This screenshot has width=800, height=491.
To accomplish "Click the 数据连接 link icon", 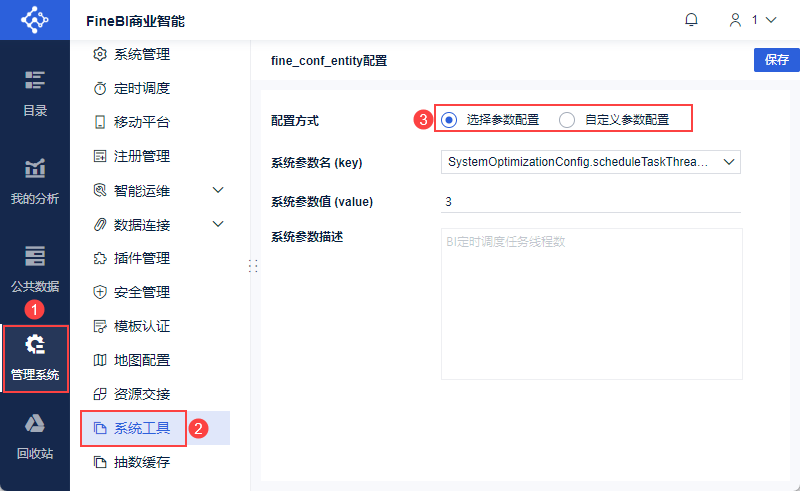I will point(100,225).
